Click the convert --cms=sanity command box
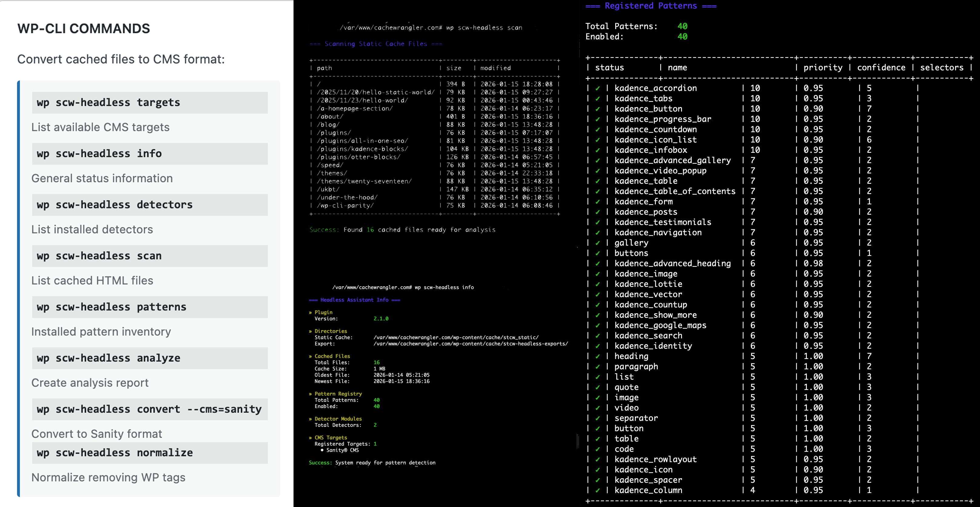The image size is (980, 507). coord(149,409)
